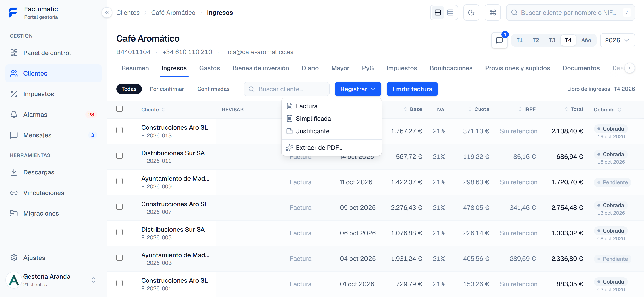This screenshot has height=297, width=644.
Task: Choose Factura from the Registrar menu
Action: click(x=331, y=106)
